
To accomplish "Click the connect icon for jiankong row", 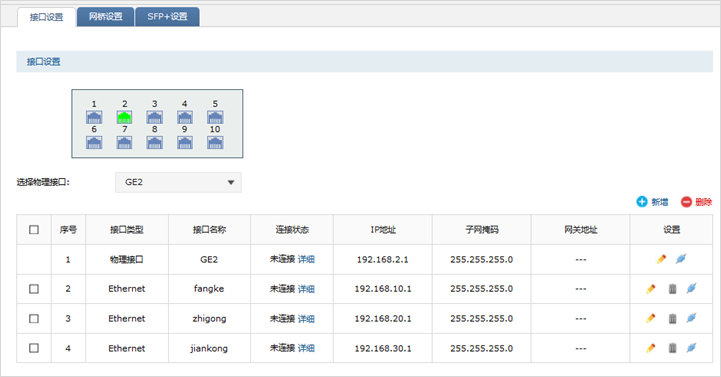I will click(x=691, y=348).
